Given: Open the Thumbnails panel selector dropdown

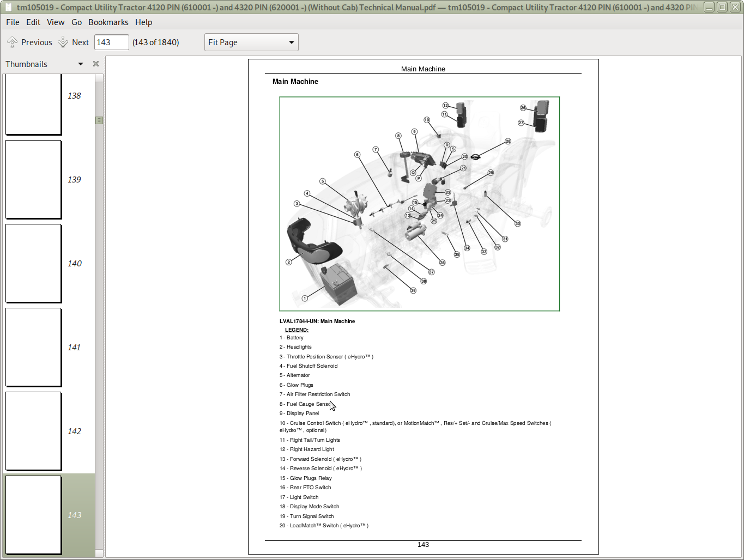Looking at the screenshot, I should [x=81, y=64].
